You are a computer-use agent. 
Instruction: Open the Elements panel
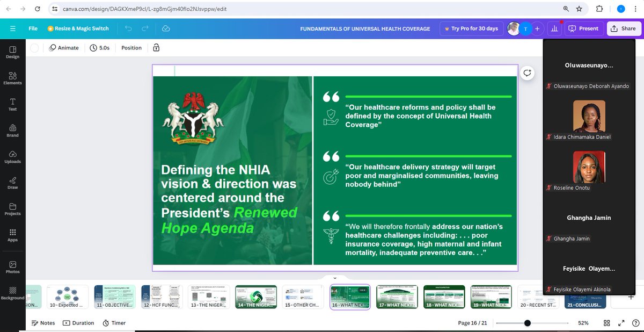[12, 78]
